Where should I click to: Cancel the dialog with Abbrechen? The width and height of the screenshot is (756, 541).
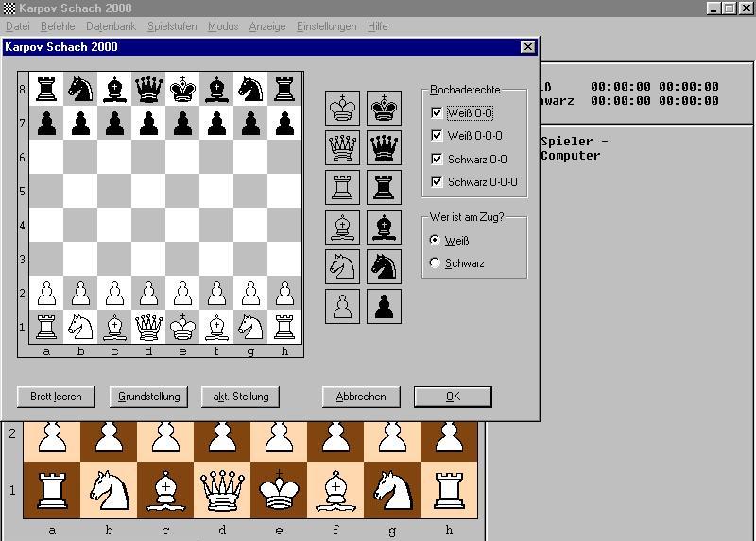click(x=361, y=397)
